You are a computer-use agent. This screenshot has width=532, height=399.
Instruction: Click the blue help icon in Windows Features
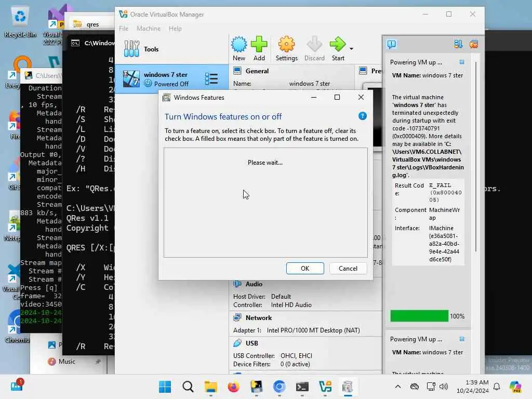362,116
